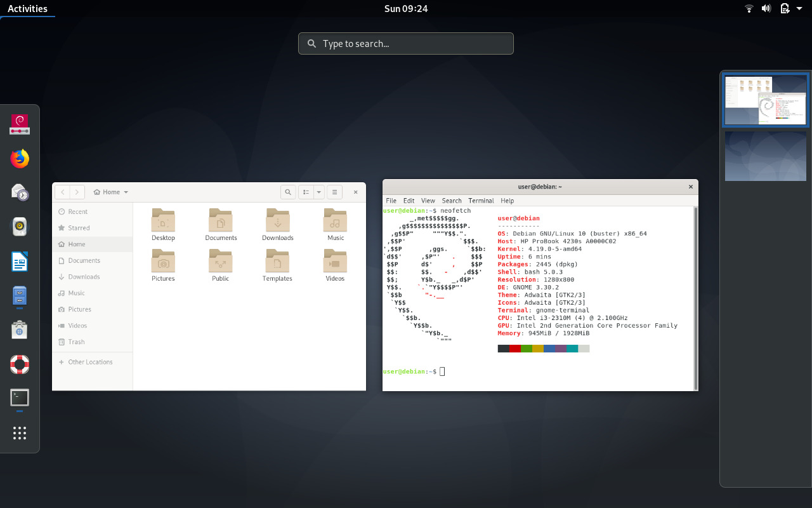Open the Help lifebuoy icon in the dock
This screenshot has width=812, height=508.
pyautogui.click(x=20, y=364)
